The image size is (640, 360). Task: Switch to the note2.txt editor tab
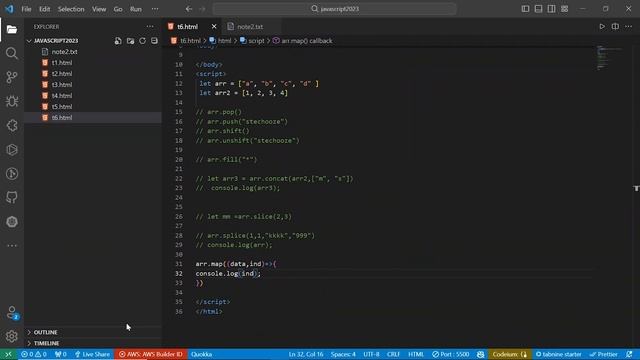(x=250, y=27)
